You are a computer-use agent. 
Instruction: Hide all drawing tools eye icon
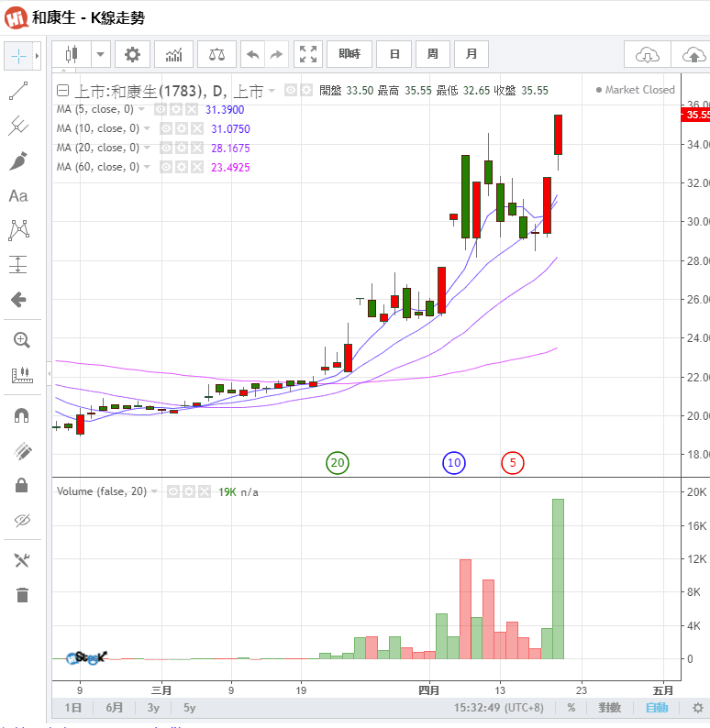coord(21,520)
